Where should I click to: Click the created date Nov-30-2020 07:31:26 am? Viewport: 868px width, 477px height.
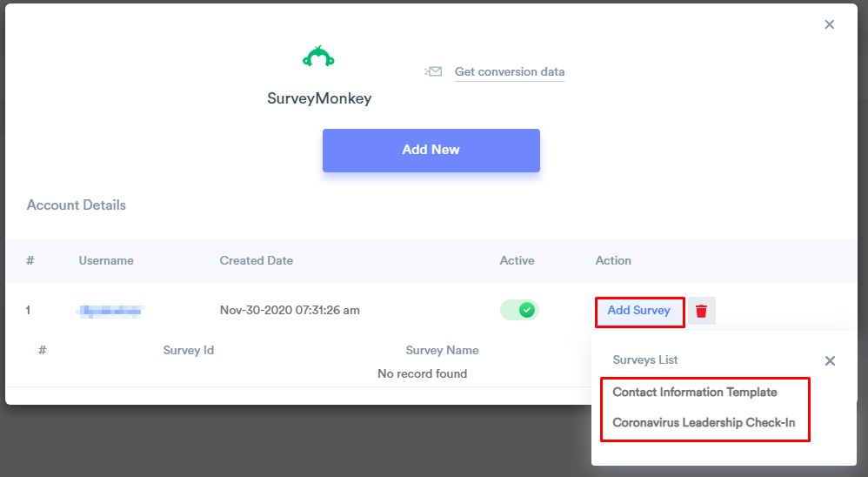(290, 310)
